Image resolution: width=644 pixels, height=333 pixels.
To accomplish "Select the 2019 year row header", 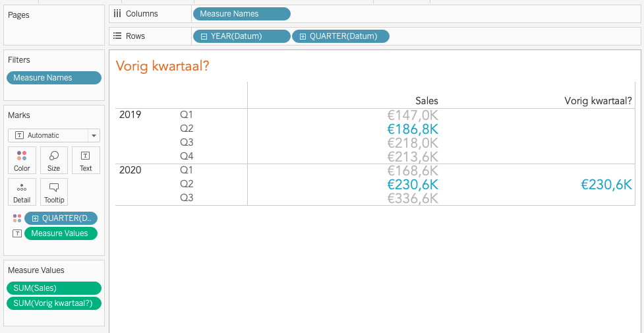I will click(130, 115).
